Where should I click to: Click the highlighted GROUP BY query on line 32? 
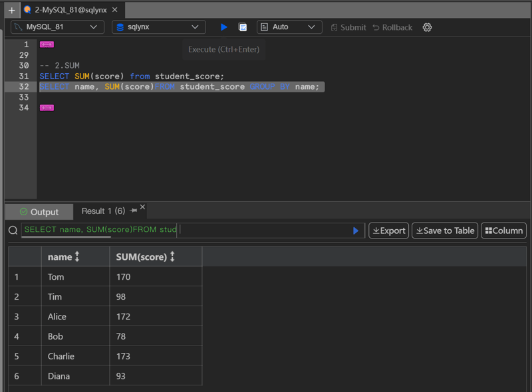tap(182, 87)
